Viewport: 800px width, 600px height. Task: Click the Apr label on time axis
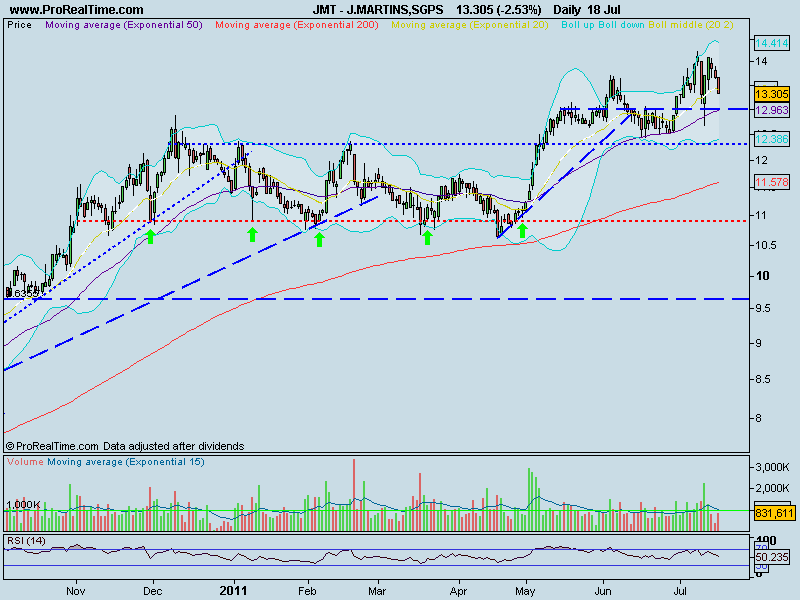459,591
